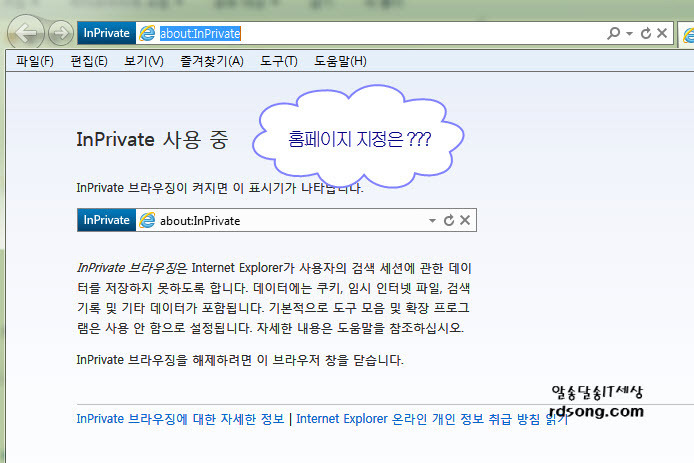Open the 즐겨찾기(A) menu
The width and height of the screenshot is (694, 463).
[x=212, y=61]
